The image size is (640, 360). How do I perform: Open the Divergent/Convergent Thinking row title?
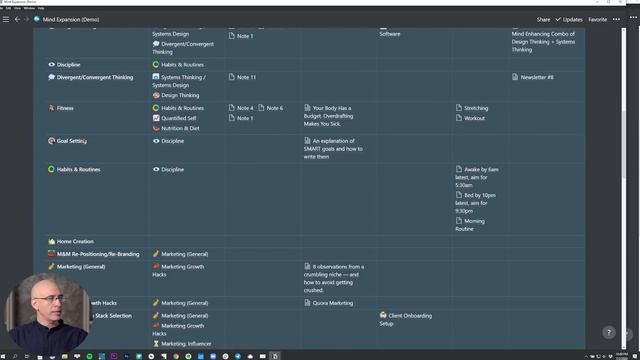[95, 77]
